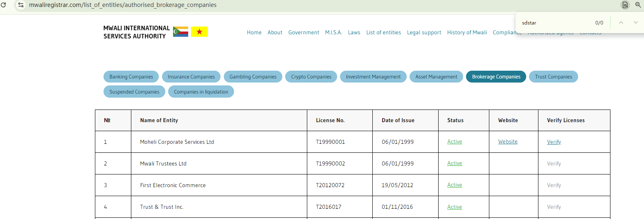Select the Brokerage Companies tab

pos(496,77)
